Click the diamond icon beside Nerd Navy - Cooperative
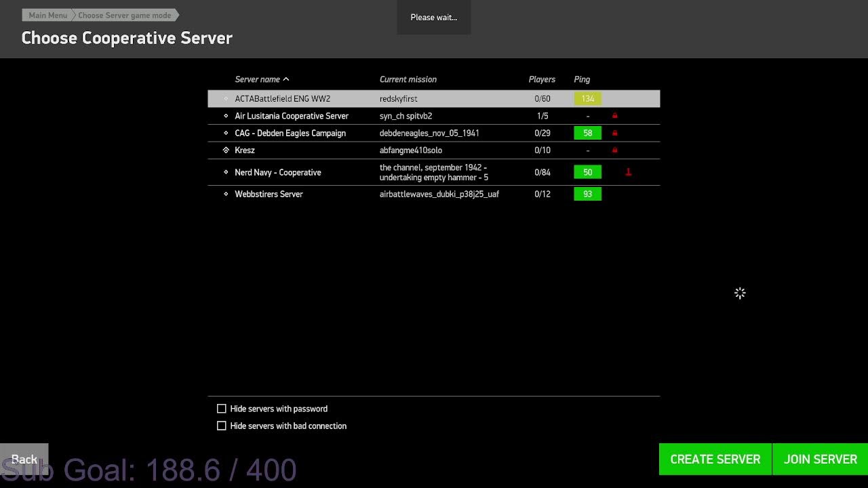This screenshot has height=488, width=868. click(x=226, y=172)
